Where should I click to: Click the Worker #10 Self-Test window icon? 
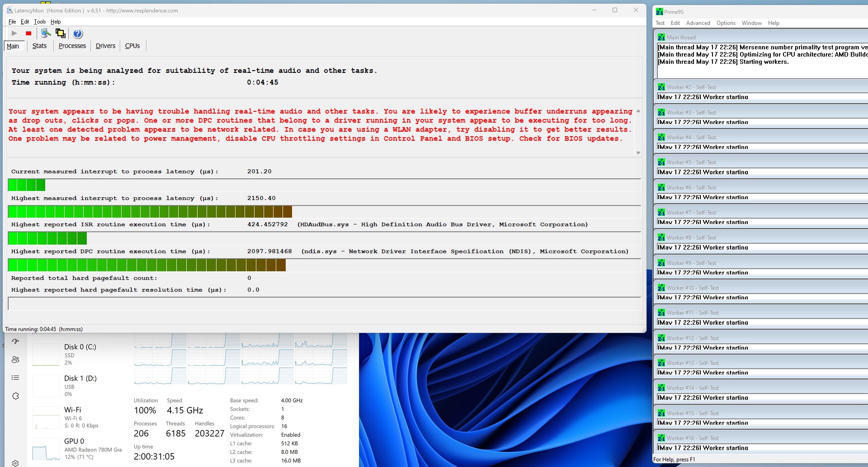click(x=661, y=288)
